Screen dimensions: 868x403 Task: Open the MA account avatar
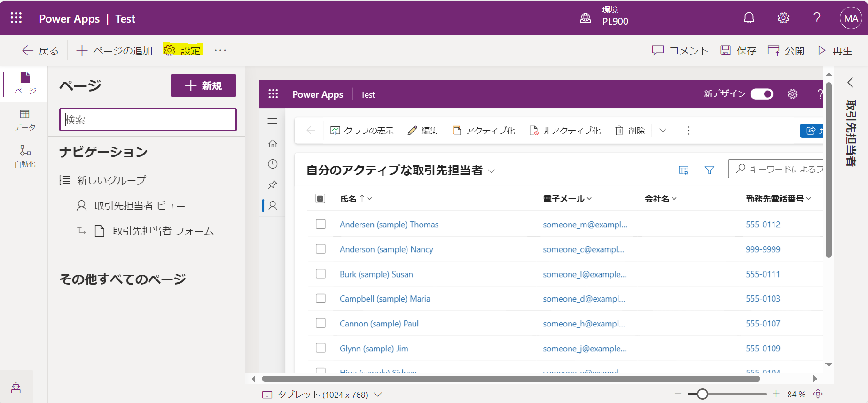pyautogui.click(x=851, y=18)
